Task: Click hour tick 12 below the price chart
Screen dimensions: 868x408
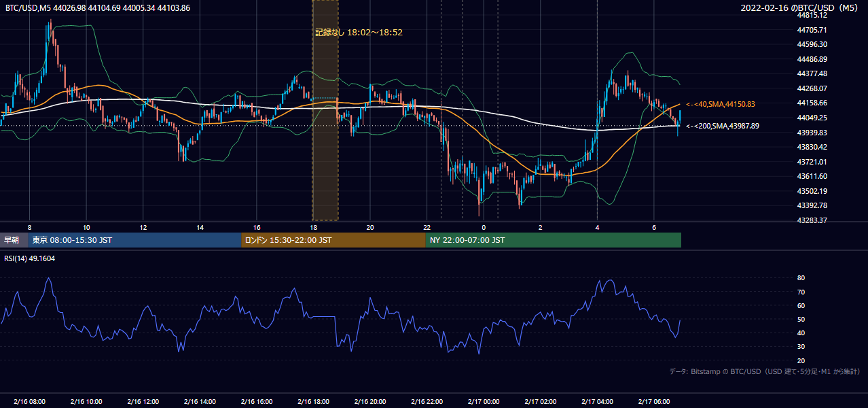Action: pyautogui.click(x=143, y=227)
